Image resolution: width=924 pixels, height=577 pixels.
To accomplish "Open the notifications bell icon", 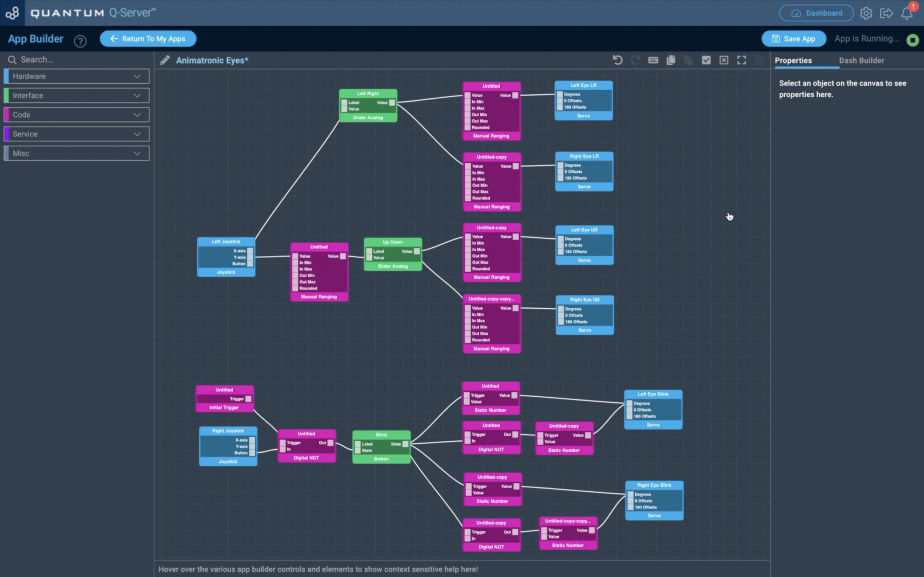I will 907,13.
